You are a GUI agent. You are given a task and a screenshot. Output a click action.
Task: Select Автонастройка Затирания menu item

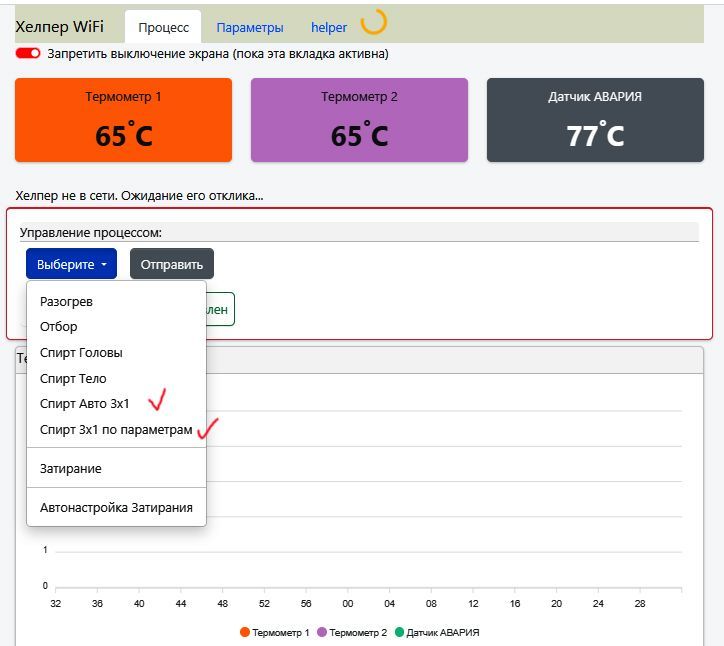tap(116, 507)
